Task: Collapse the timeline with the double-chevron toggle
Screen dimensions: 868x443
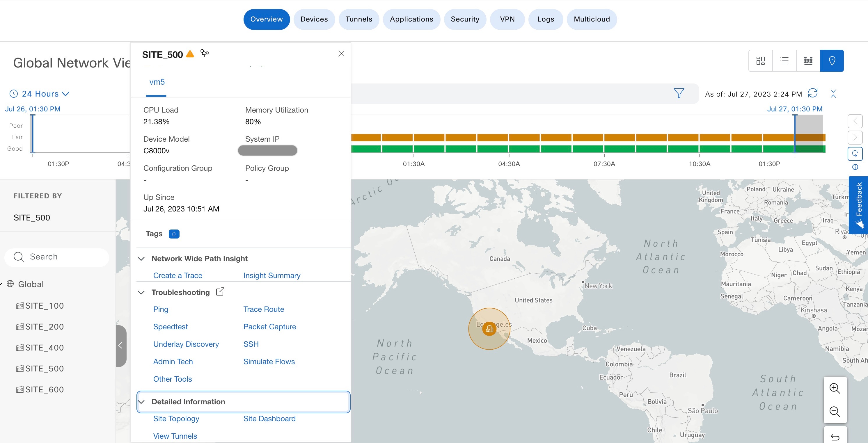Action: 833,93
